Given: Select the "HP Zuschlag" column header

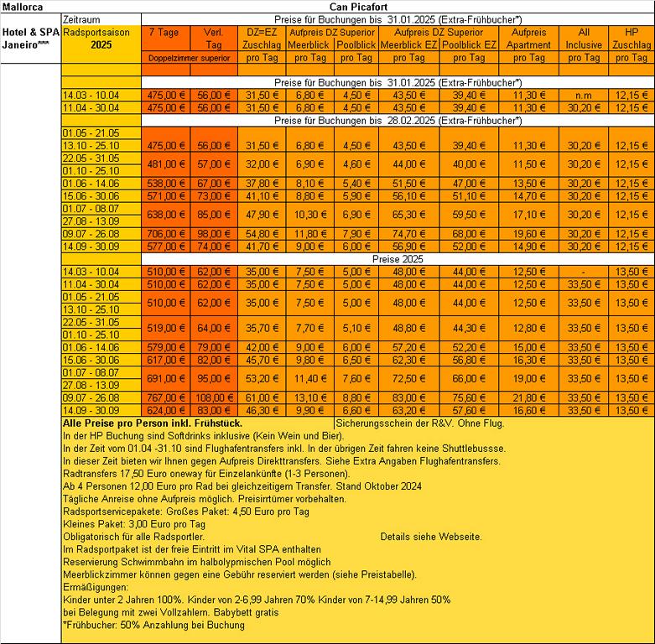Looking at the screenshot, I should (x=632, y=39).
